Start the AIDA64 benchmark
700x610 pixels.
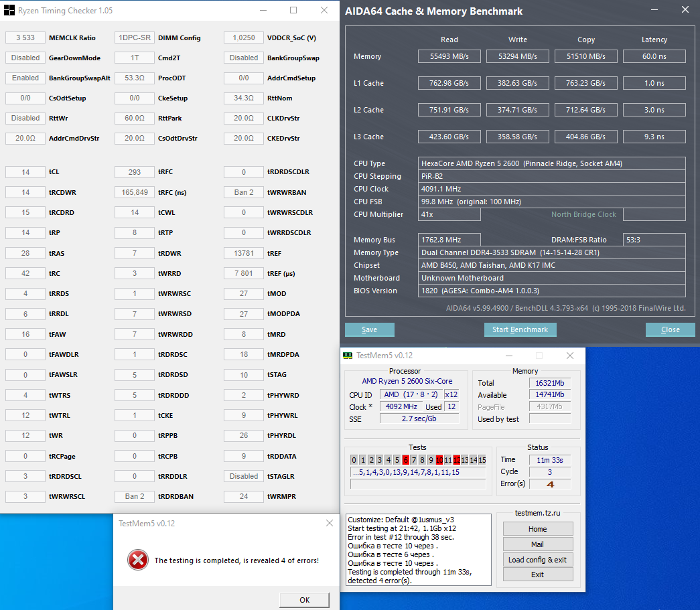(x=520, y=329)
